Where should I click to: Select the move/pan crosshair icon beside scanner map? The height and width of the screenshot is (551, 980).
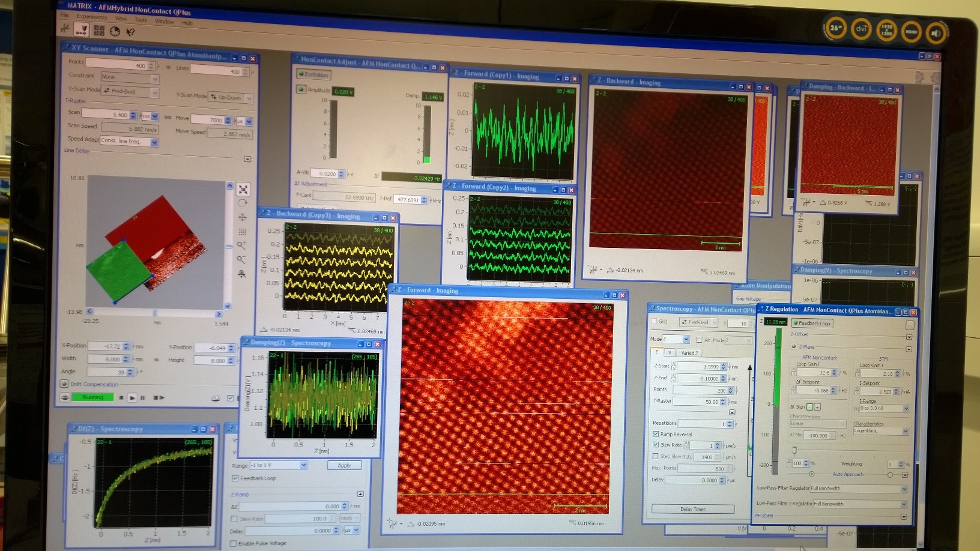tap(243, 217)
